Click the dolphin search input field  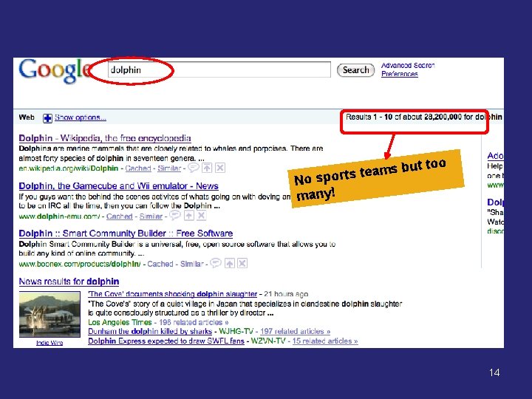pos(219,70)
